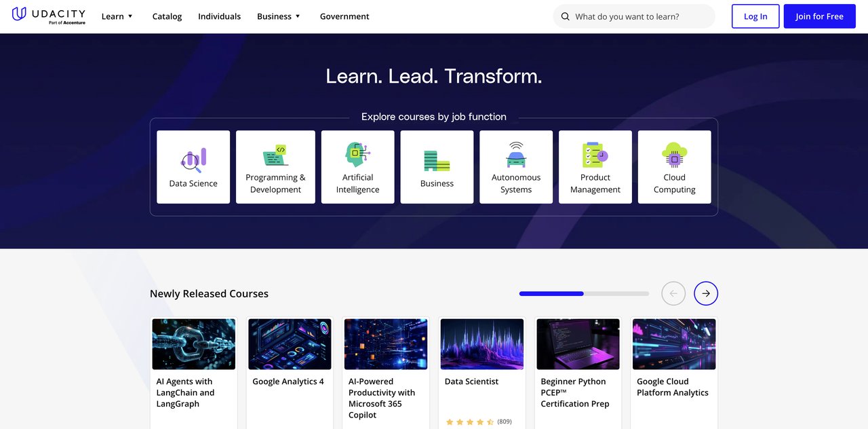The image size is (868, 429).
Task: Focus the What do you want to learn field
Action: point(634,16)
